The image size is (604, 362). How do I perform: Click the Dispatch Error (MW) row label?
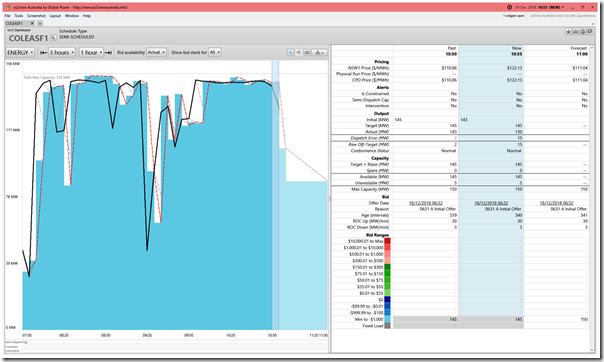370,138
